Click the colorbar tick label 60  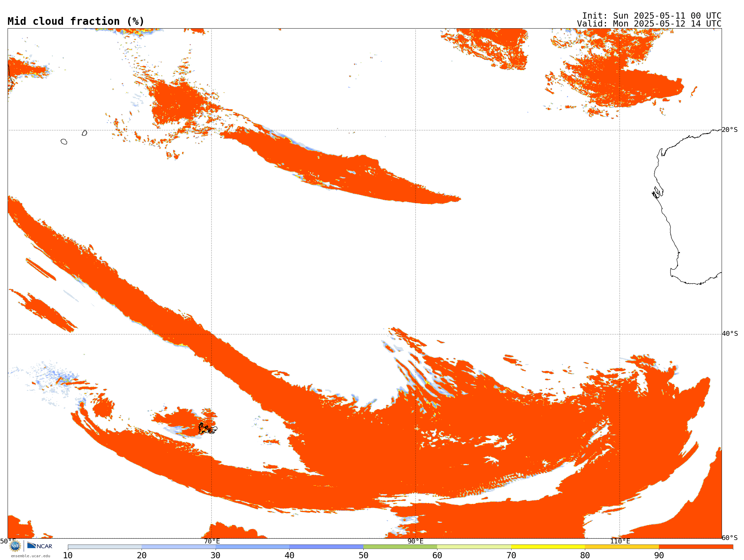tap(437, 556)
